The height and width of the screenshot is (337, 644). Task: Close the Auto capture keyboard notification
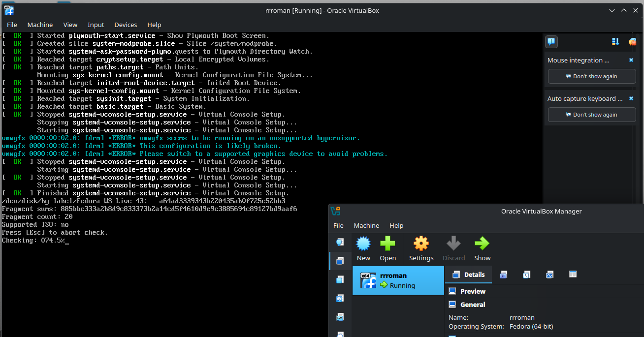(x=631, y=98)
